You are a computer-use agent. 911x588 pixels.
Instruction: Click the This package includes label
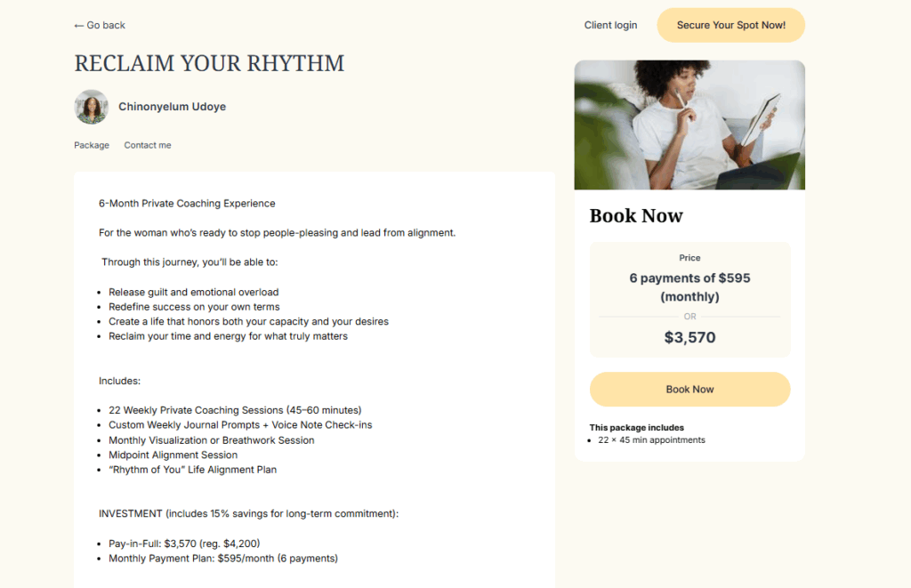coord(636,428)
